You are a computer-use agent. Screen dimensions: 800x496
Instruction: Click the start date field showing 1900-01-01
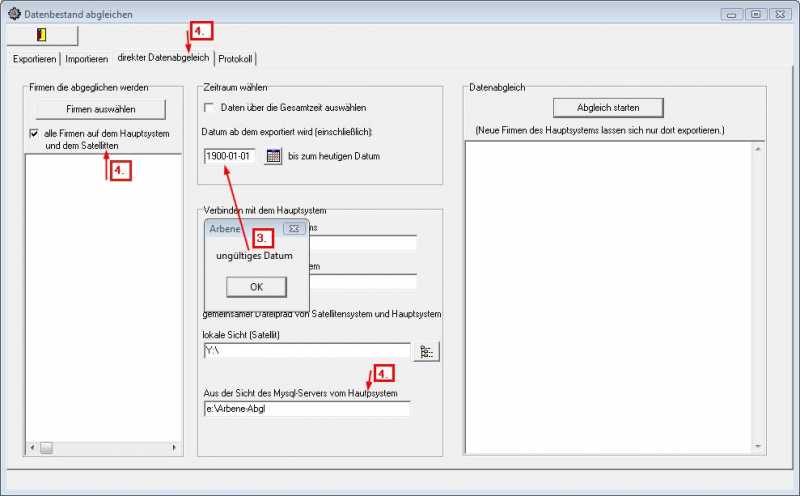click(x=229, y=156)
